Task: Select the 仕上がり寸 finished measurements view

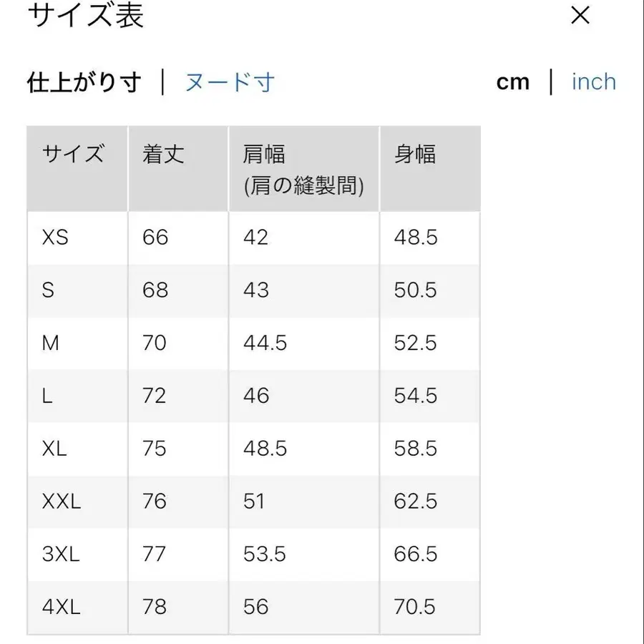Action: pyautogui.click(x=84, y=82)
